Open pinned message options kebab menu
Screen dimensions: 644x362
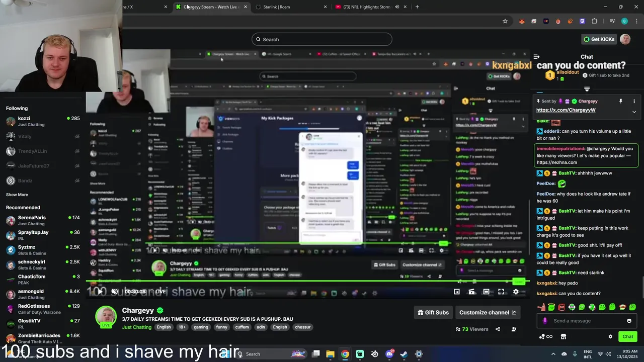coord(634,101)
